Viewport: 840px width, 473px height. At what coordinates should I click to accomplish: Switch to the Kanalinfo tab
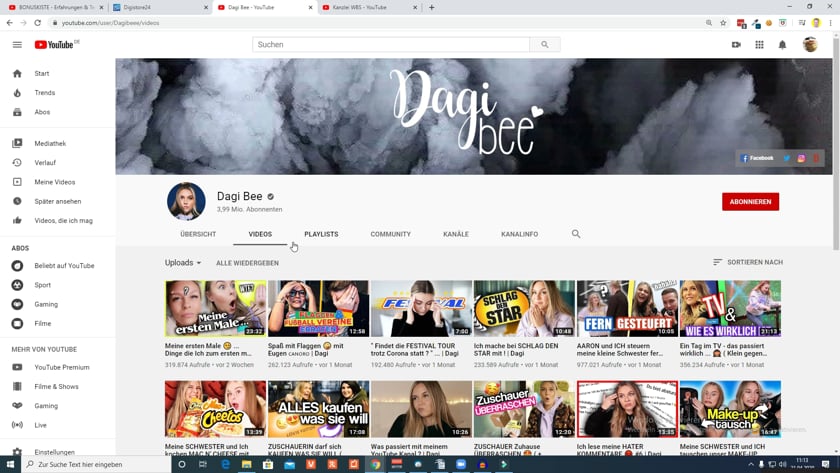520,234
